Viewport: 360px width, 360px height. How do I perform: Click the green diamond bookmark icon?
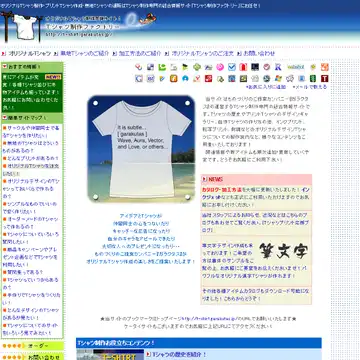197,67
